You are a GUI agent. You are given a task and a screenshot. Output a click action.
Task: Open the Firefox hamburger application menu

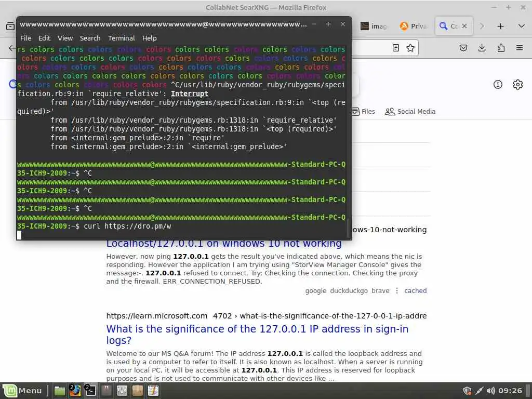[x=520, y=48]
